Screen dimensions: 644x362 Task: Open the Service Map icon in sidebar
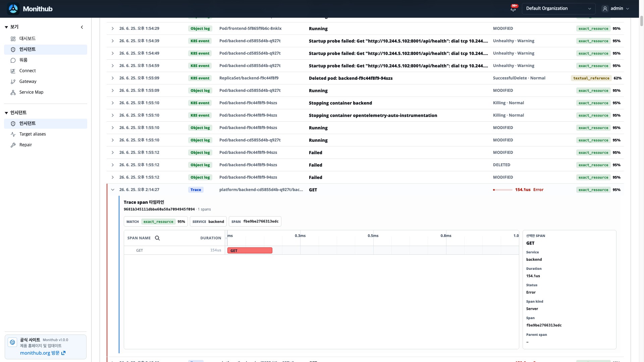click(13, 92)
